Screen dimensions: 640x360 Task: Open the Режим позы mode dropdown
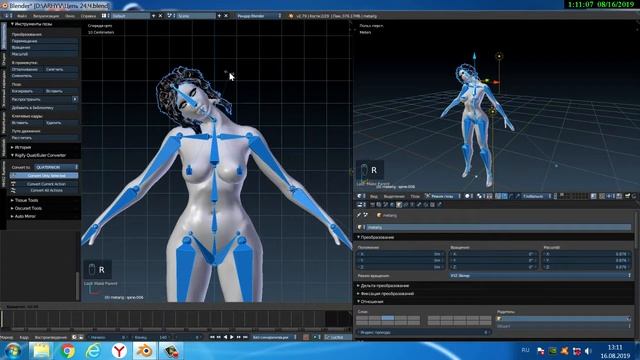443,196
